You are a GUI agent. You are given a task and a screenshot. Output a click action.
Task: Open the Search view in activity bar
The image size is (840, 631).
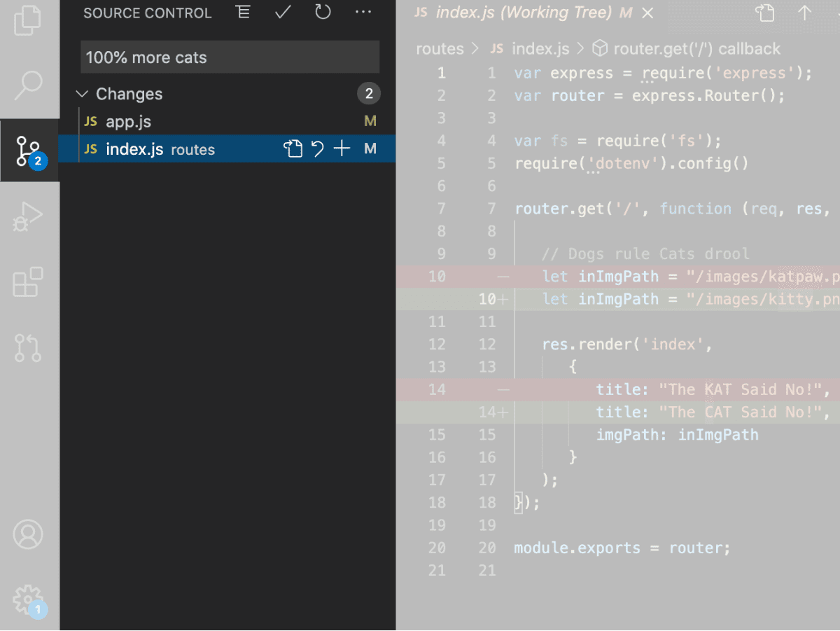point(28,85)
